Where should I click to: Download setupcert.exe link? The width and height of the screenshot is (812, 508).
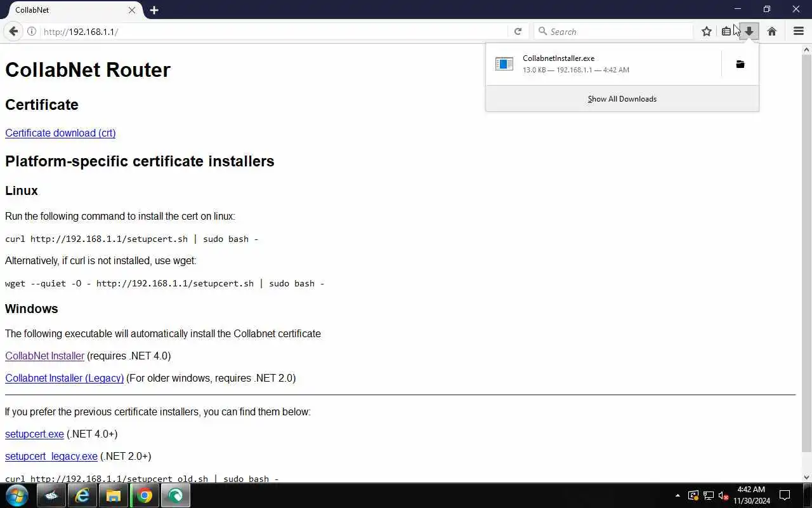(x=34, y=434)
